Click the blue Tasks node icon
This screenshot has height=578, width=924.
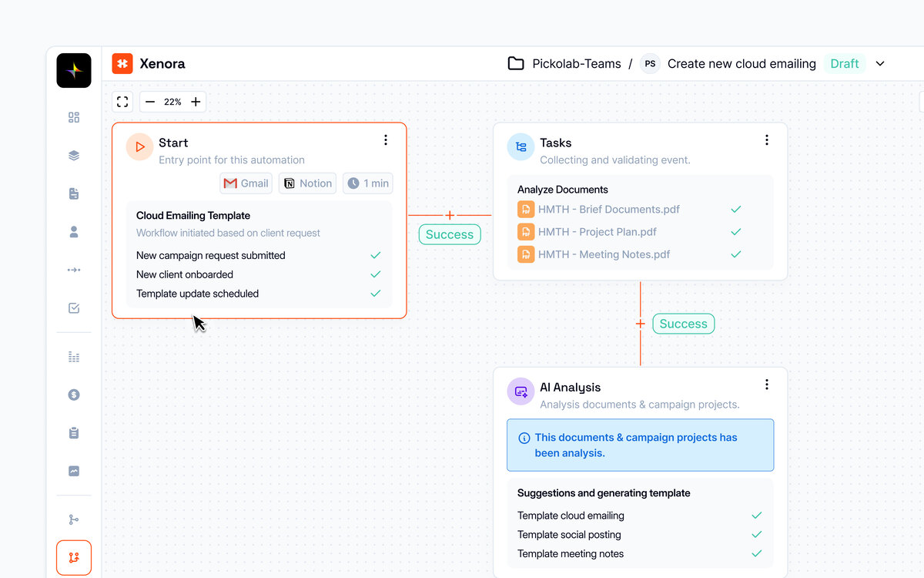point(521,146)
